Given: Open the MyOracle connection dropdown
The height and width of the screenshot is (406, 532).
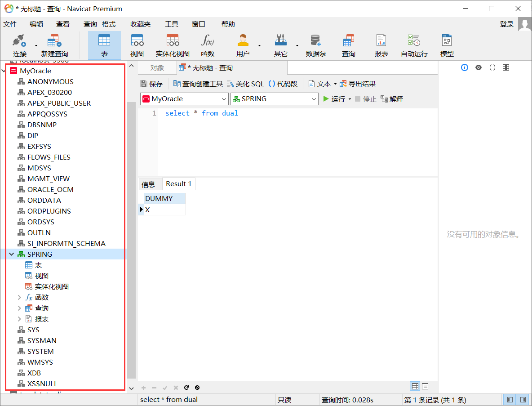Looking at the screenshot, I should click(224, 98).
